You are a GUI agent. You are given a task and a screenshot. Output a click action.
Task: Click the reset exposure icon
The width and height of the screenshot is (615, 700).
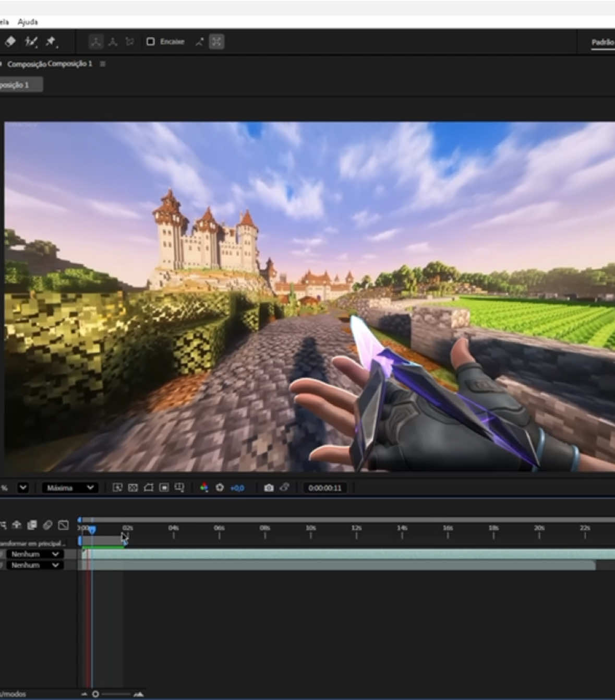pyautogui.click(x=220, y=488)
